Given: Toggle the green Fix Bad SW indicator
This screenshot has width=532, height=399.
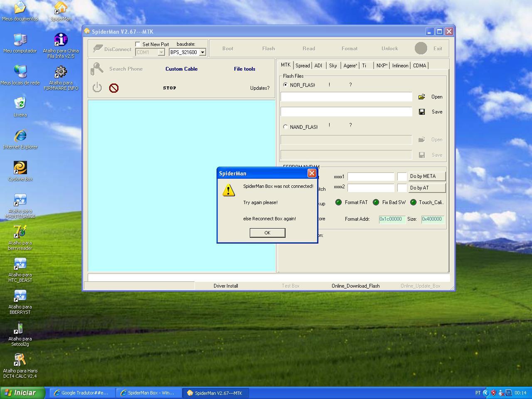Looking at the screenshot, I should (x=376, y=202).
